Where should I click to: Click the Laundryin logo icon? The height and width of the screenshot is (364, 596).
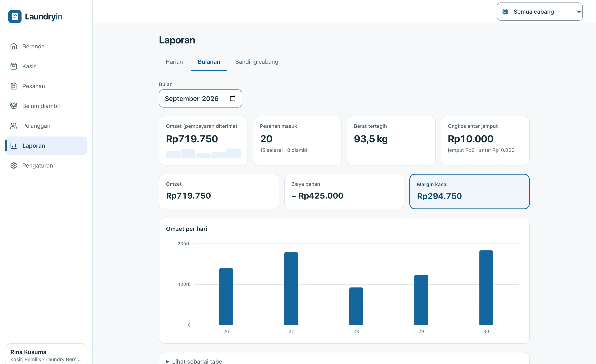click(x=15, y=16)
